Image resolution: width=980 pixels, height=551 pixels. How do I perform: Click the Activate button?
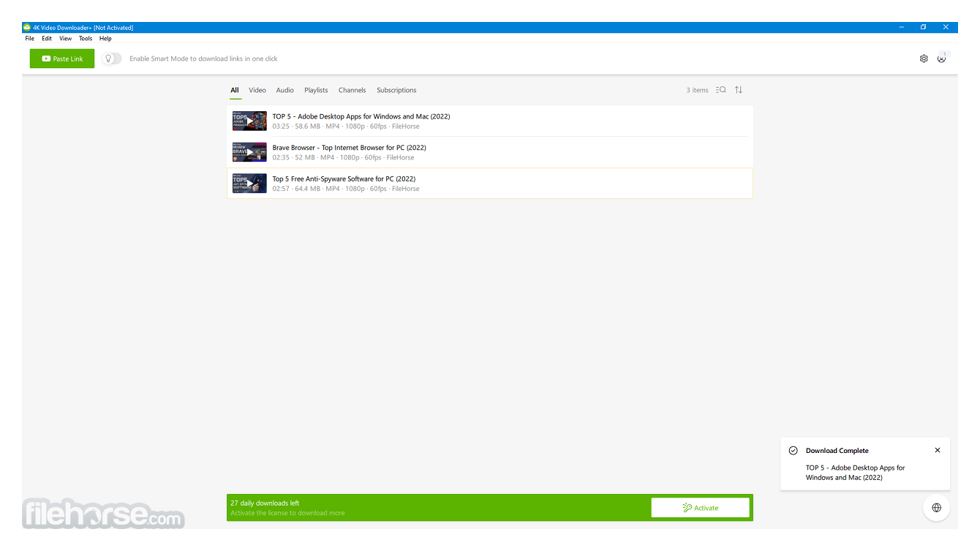point(701,508)
